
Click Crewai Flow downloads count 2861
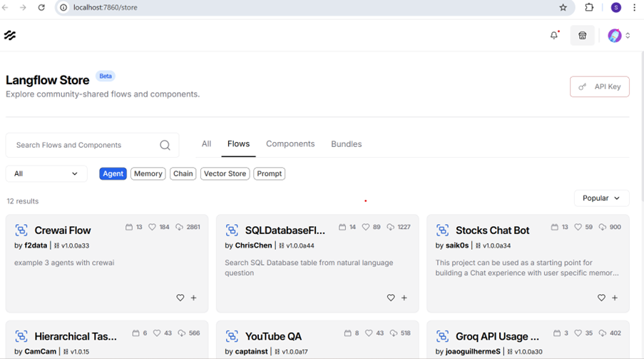pos(193,227)
